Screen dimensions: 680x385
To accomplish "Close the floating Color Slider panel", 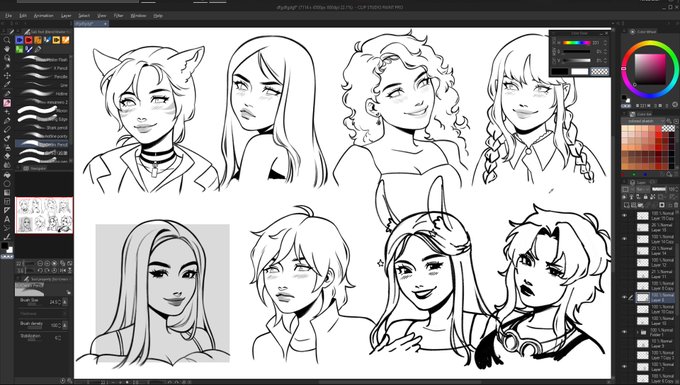I will (x=606, y=33).
